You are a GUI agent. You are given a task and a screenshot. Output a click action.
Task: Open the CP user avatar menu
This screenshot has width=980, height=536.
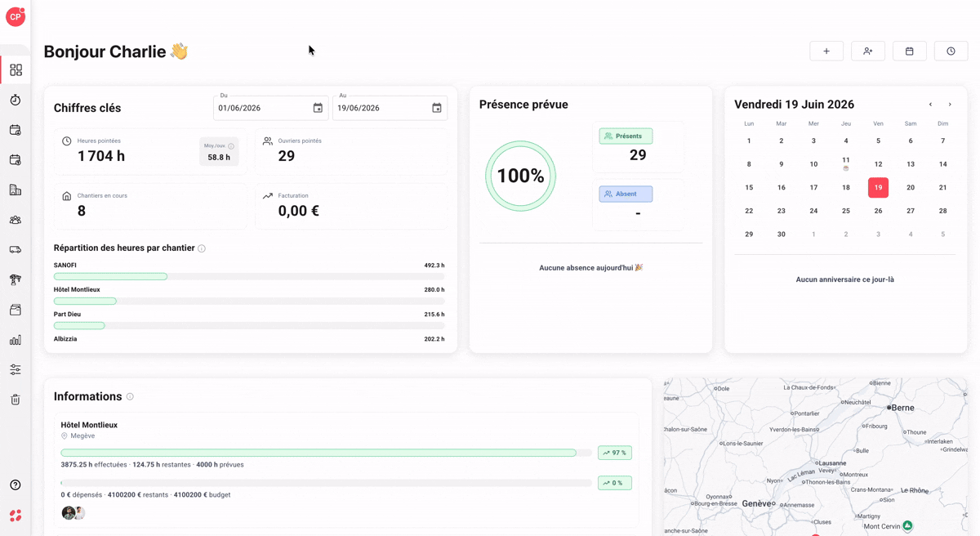(15, 16)
